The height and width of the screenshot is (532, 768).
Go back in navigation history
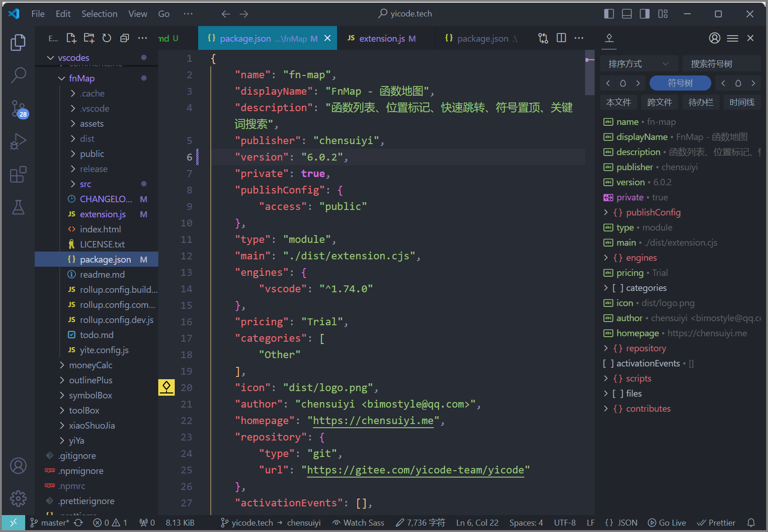226,14
